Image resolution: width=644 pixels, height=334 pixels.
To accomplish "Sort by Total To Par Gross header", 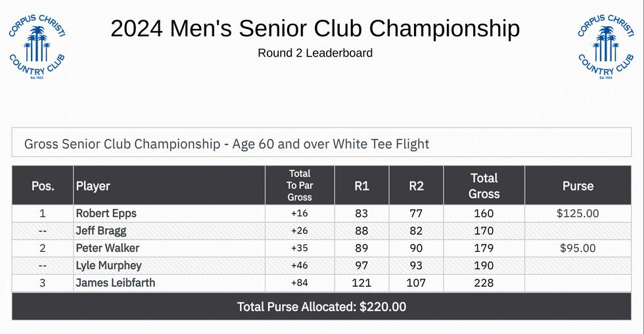I will coord(300,185).
